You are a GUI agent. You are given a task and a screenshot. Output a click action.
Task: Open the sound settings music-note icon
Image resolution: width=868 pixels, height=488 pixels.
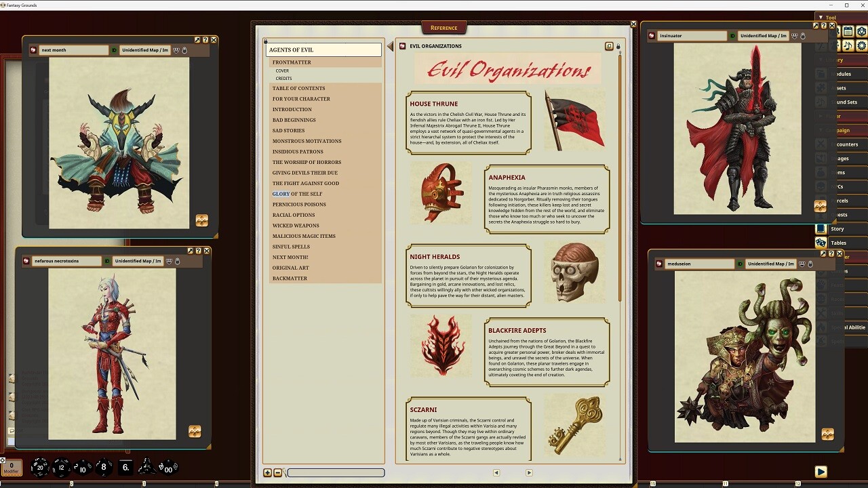tap(848, 45)
